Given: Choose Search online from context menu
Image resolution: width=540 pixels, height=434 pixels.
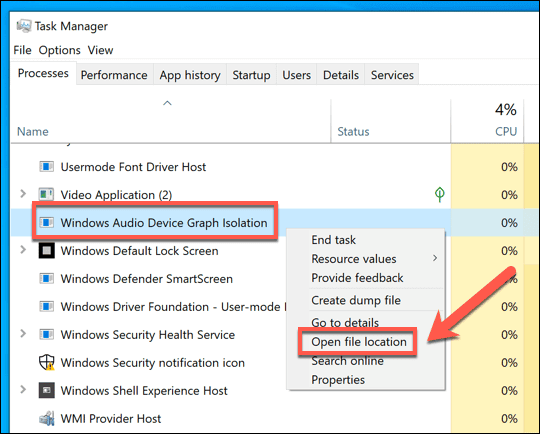Looking at the screenshot, I should pyautogui.click(x=366, y=361).
